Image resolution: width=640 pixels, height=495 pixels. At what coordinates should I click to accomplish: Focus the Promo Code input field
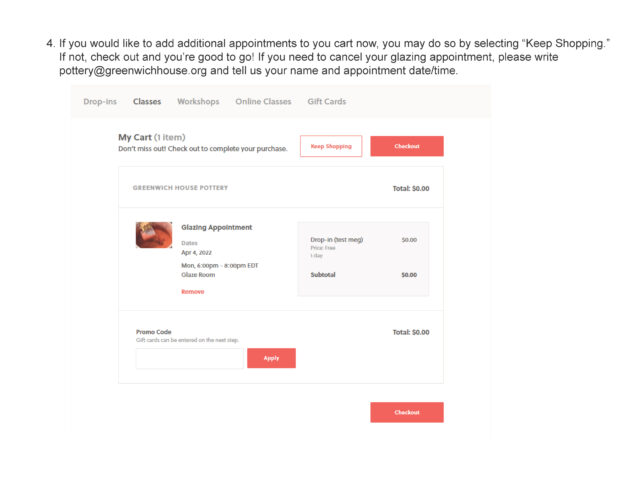189,358
